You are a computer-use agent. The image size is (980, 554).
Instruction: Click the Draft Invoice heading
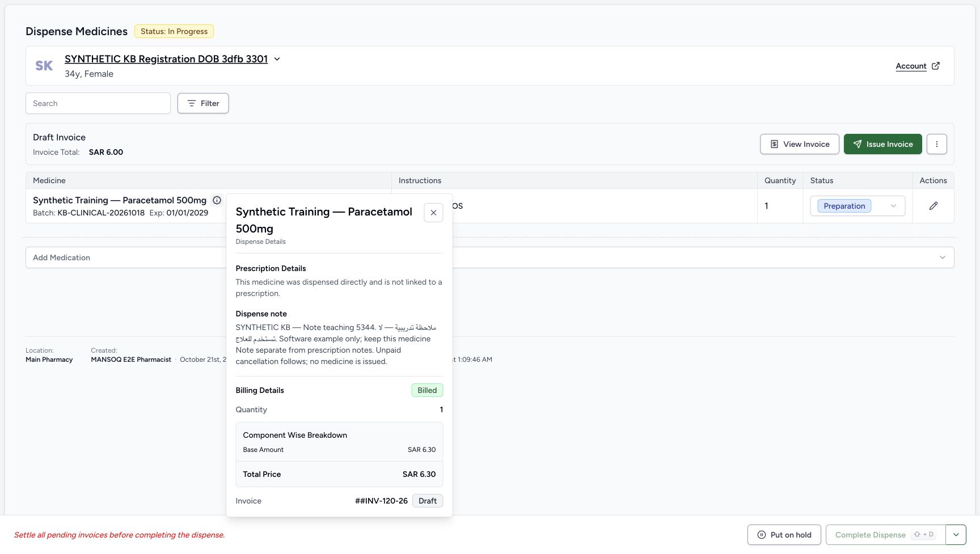(60, 137)
